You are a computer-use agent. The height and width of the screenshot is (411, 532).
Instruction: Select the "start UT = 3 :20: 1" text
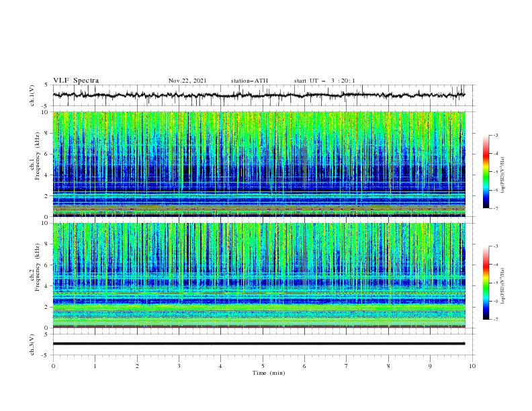coord(324,81)
